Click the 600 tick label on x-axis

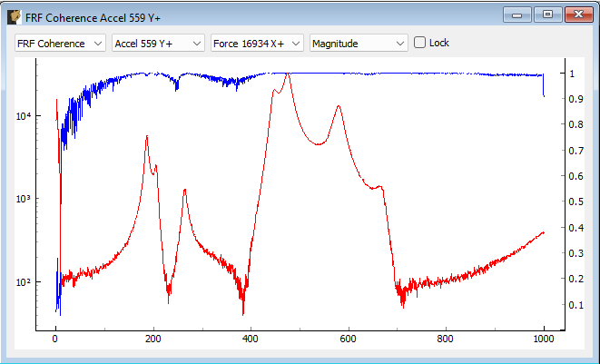coord(348,339)
